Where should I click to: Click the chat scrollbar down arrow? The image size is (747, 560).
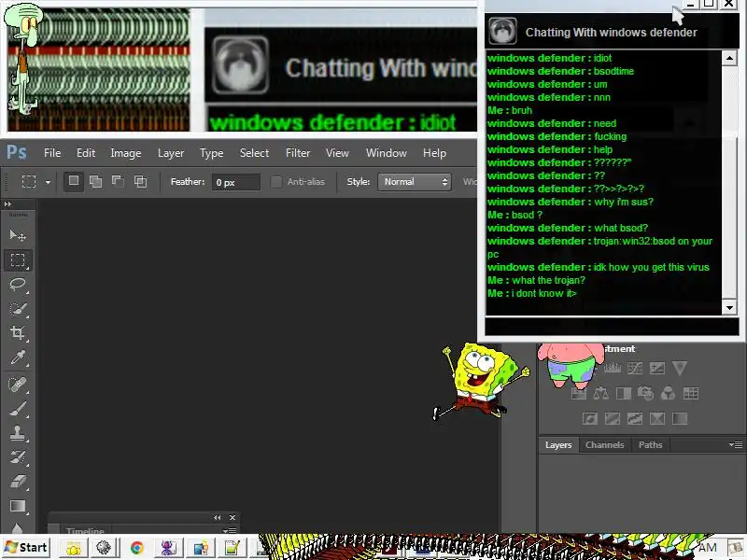coord(729,308)
